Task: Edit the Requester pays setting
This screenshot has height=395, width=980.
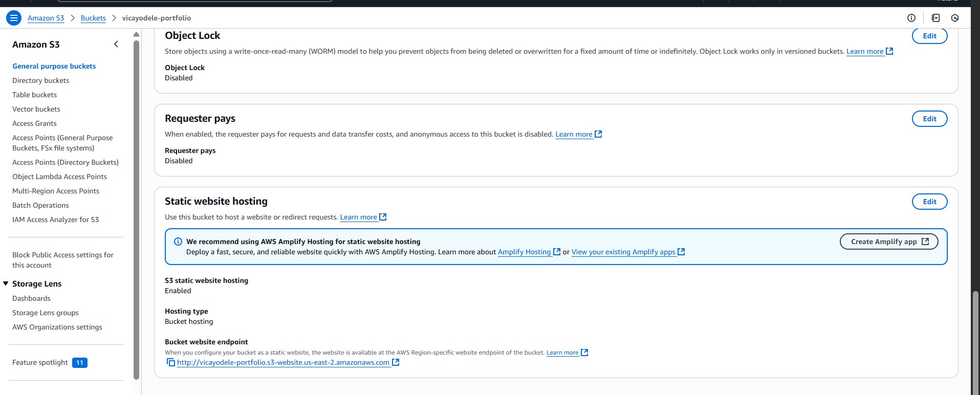Action: click(x=929, y=119)
